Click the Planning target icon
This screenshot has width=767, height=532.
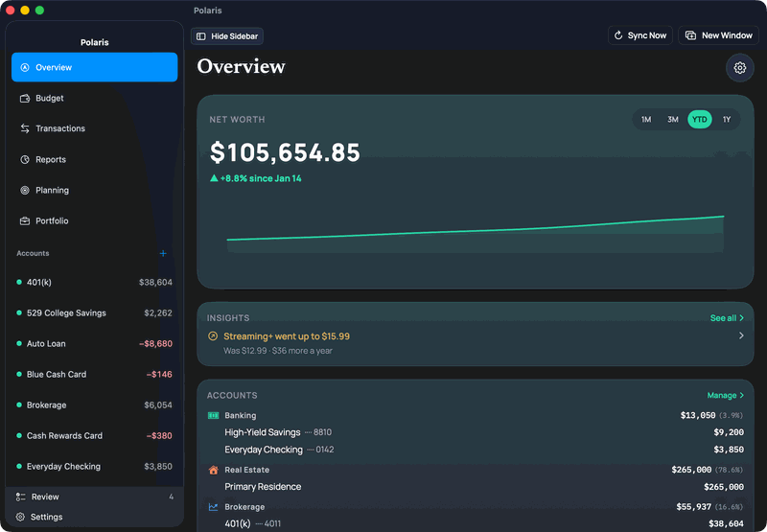[25, 190]
